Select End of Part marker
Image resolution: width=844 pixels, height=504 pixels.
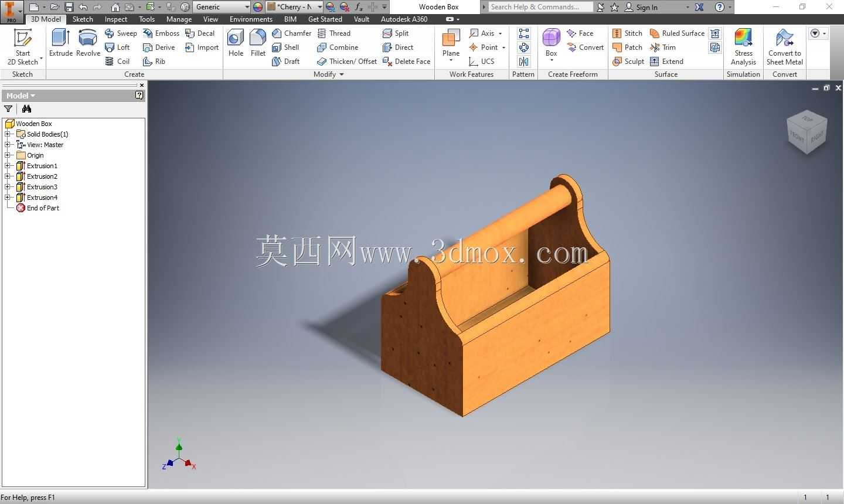(43, 208)
